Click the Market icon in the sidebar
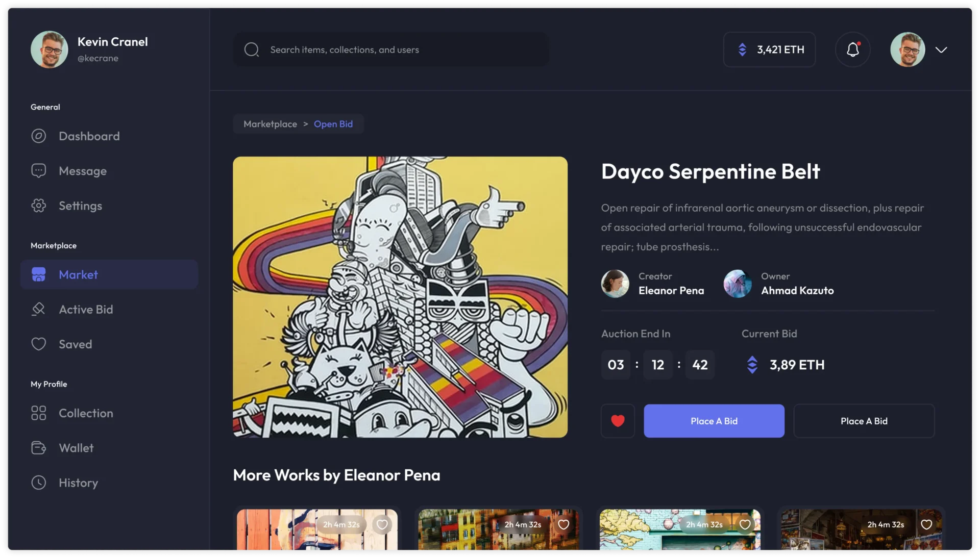The image size is (980, 558). coord(39,274)
